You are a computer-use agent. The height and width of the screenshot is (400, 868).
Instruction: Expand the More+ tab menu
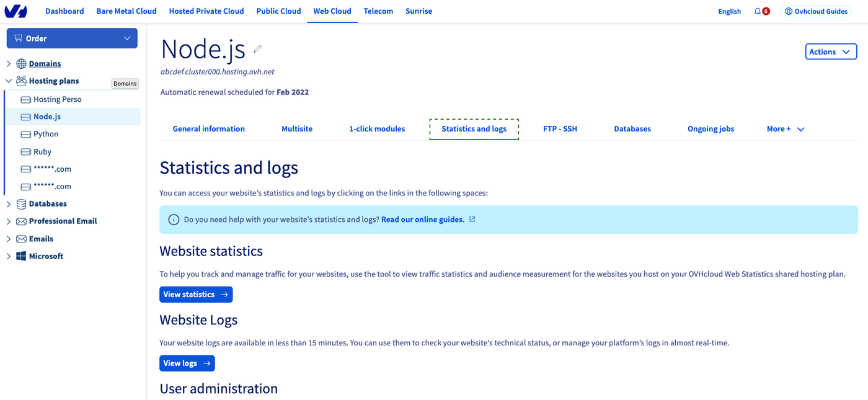pyautogui.click(x=786, y=128)
